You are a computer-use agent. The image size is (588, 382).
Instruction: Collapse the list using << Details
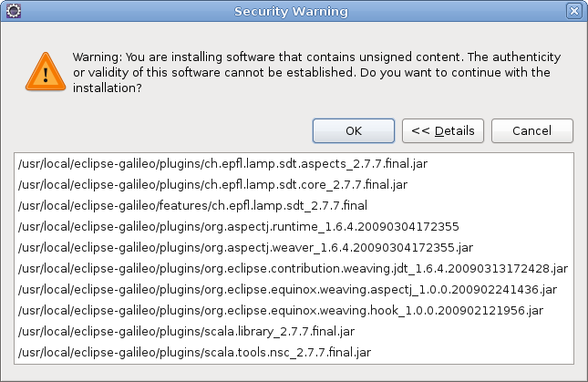tap(443, 131)
